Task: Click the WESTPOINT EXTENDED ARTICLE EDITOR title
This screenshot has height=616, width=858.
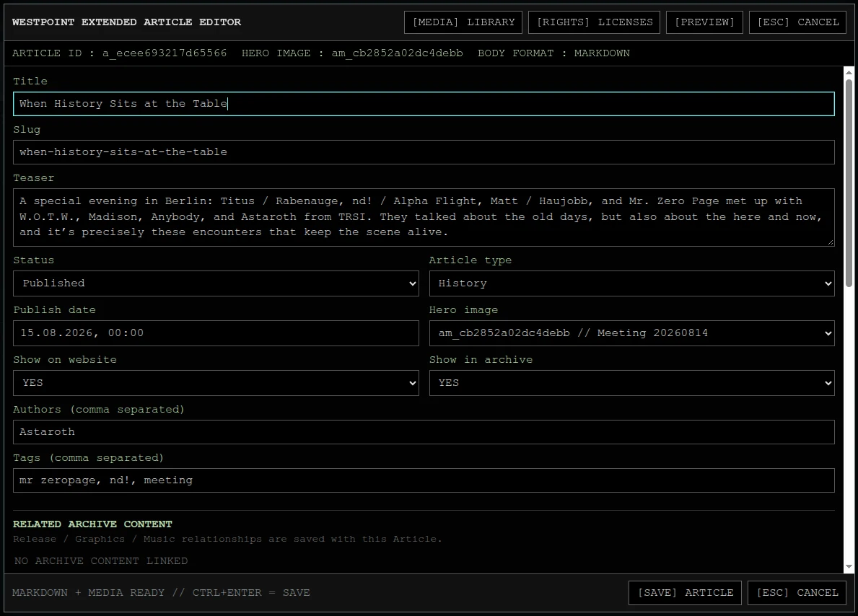Action: [126, 22]
